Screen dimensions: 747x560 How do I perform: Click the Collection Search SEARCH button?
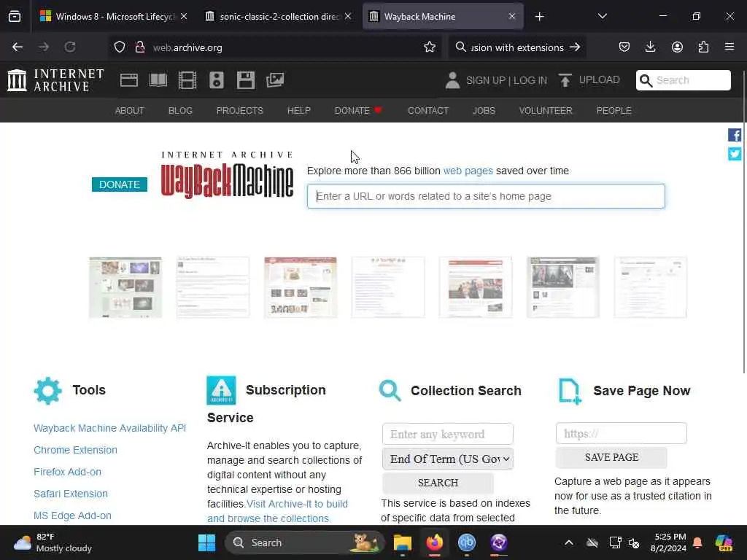click(x=438, y=483)
